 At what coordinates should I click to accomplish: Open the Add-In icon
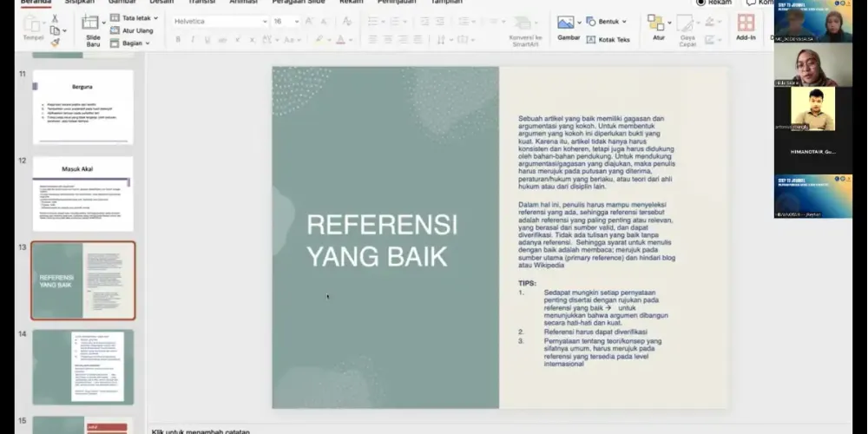746,23
